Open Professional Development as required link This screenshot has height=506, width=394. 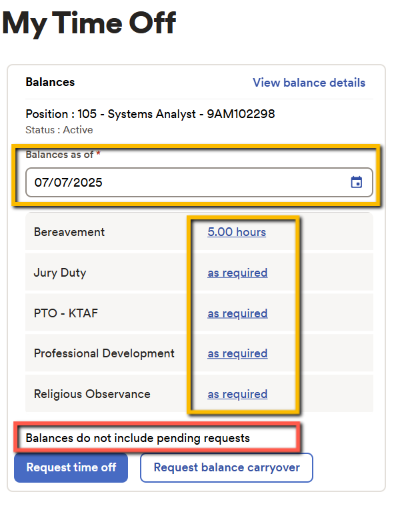point(237,353)
